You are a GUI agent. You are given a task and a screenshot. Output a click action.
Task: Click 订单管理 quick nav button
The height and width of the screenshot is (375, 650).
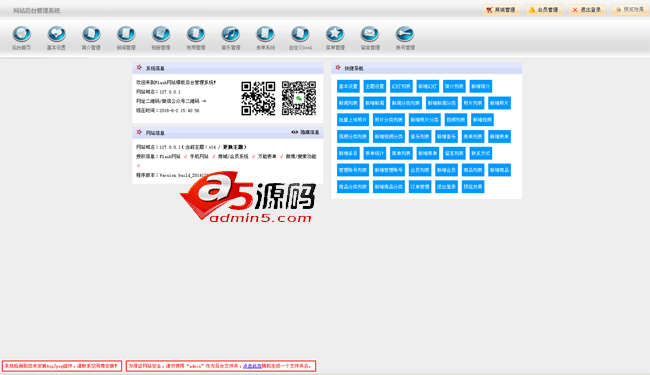click(x=420, y=186)
